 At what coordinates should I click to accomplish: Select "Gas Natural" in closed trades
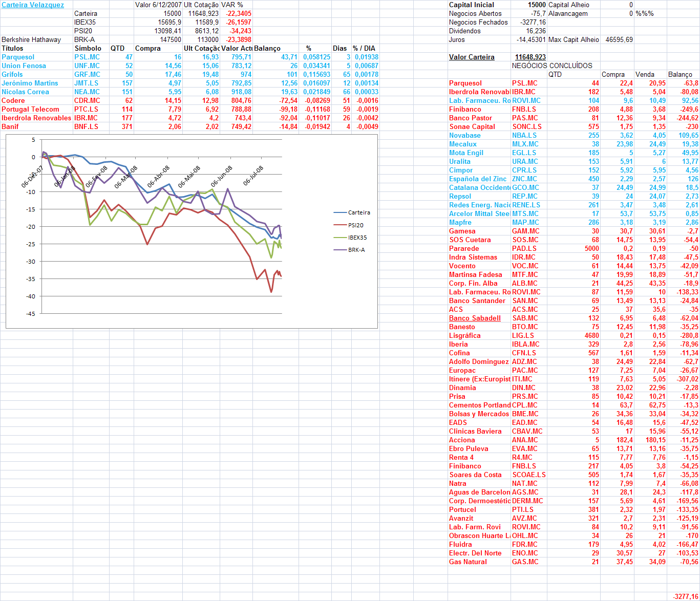coord(468,562)
